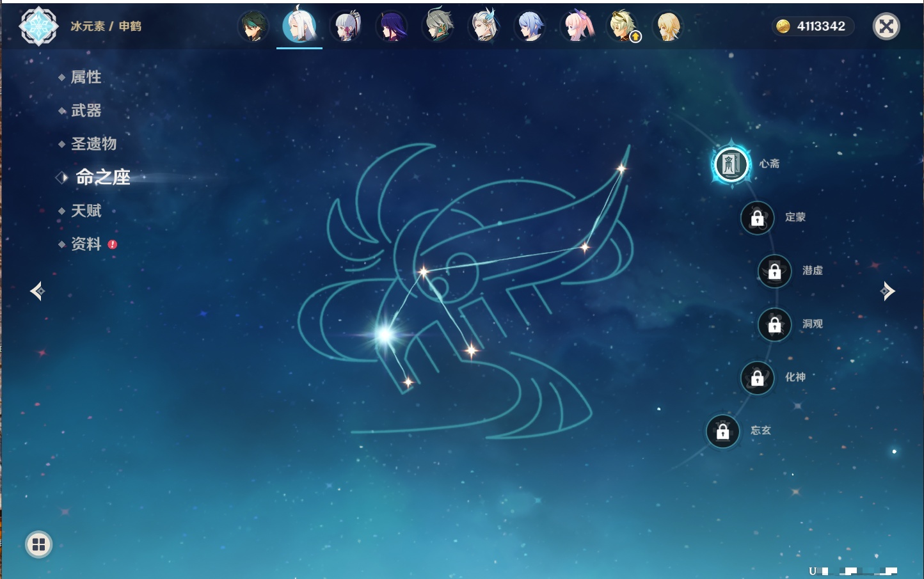
Task: Go to the 圣遗物 artifacts tab
Action: [x=93, y=144]
